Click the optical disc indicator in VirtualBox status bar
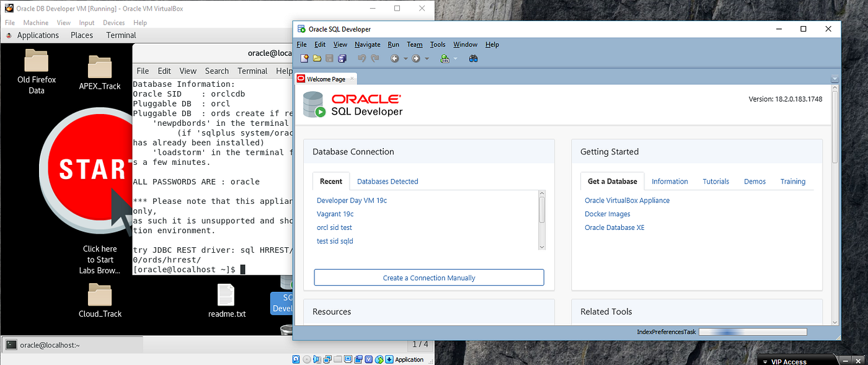This screenshot has width=868, height=365. coord(307,359)
